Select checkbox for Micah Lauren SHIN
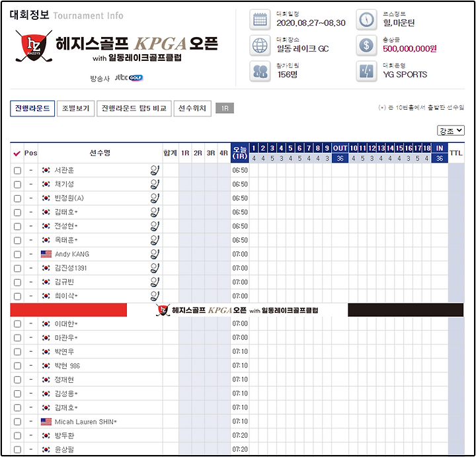The width and height of the screenshot is (476, 457). [18, 422]
